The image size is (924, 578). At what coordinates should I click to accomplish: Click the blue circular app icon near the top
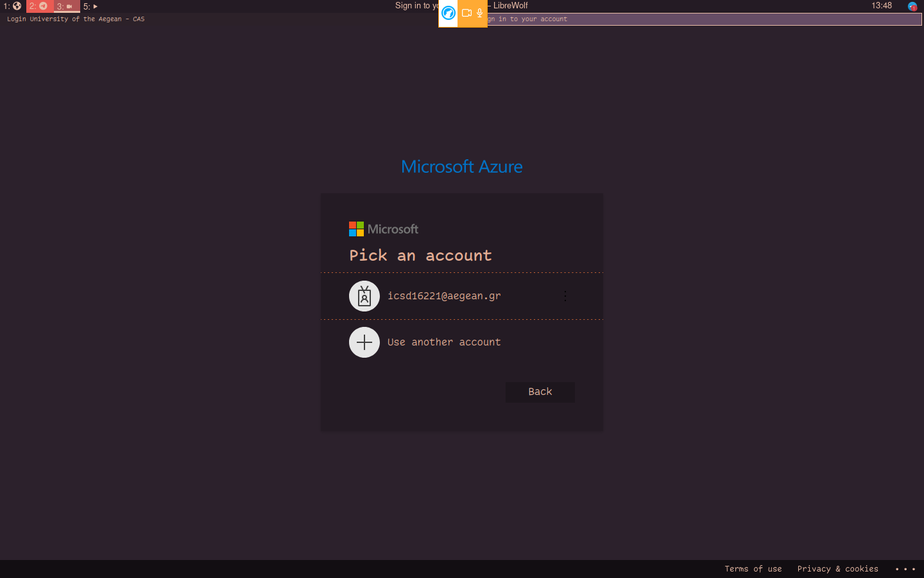(448, 13)
